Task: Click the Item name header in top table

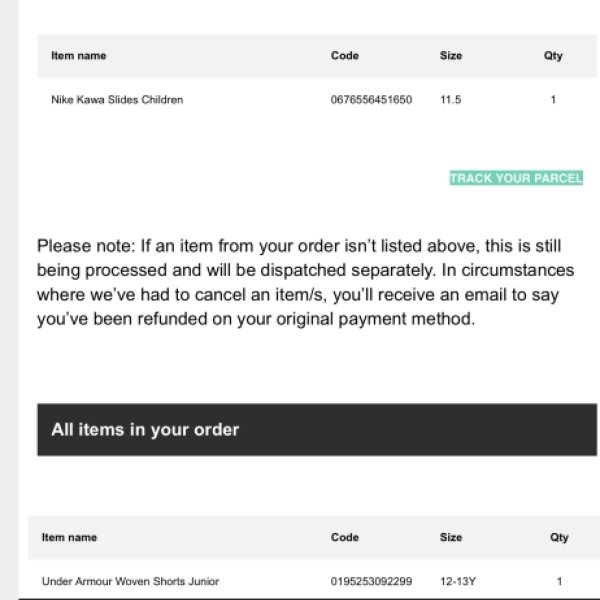Action: click(78, 56)
